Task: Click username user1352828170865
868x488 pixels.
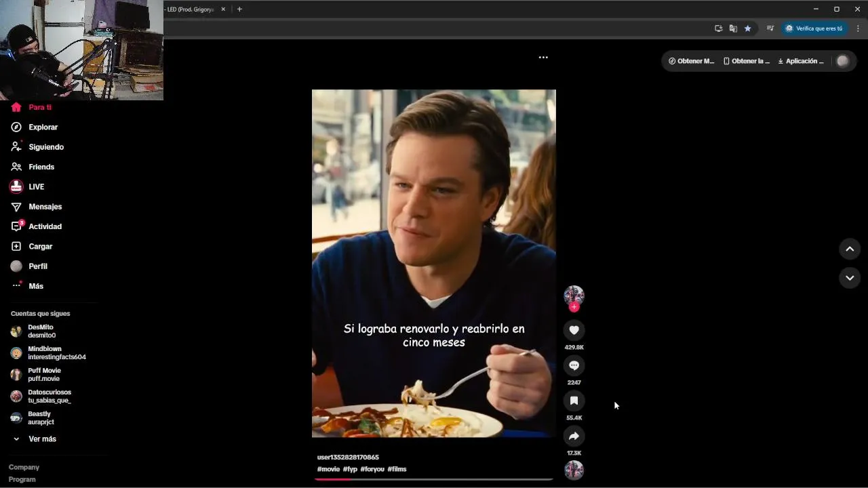Action: (348, 457)
